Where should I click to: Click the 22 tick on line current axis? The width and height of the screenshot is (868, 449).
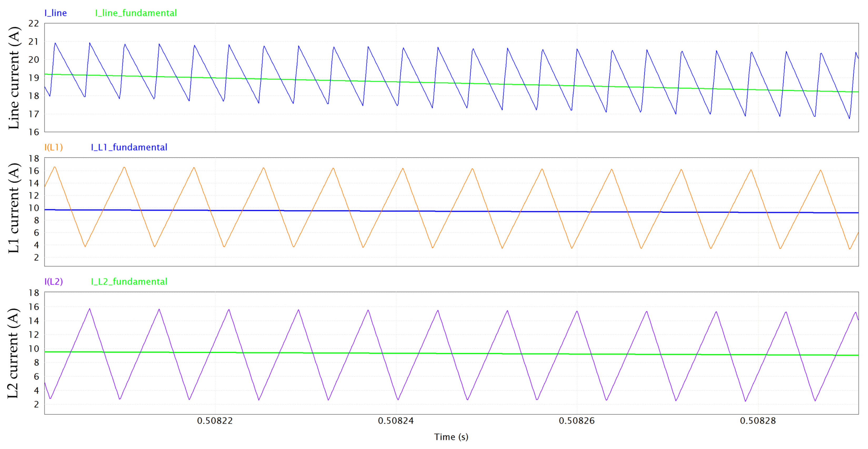coord(34,24)
